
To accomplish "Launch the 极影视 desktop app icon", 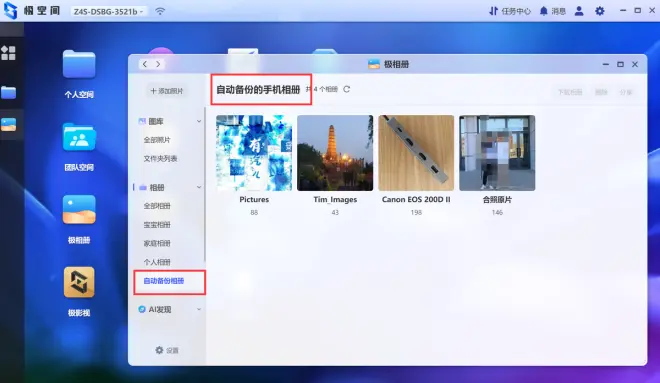I will pyautogui.click(x=79, y=282).
